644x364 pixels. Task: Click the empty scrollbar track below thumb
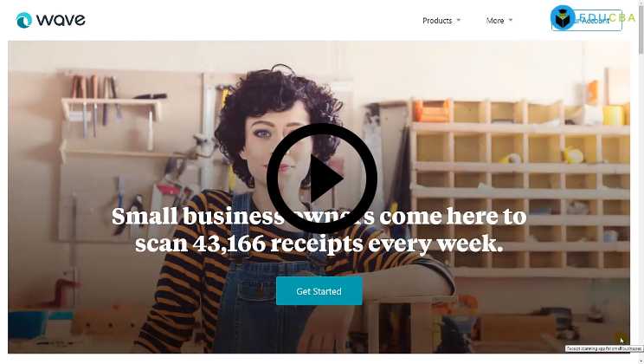click(x=641, y=205)
